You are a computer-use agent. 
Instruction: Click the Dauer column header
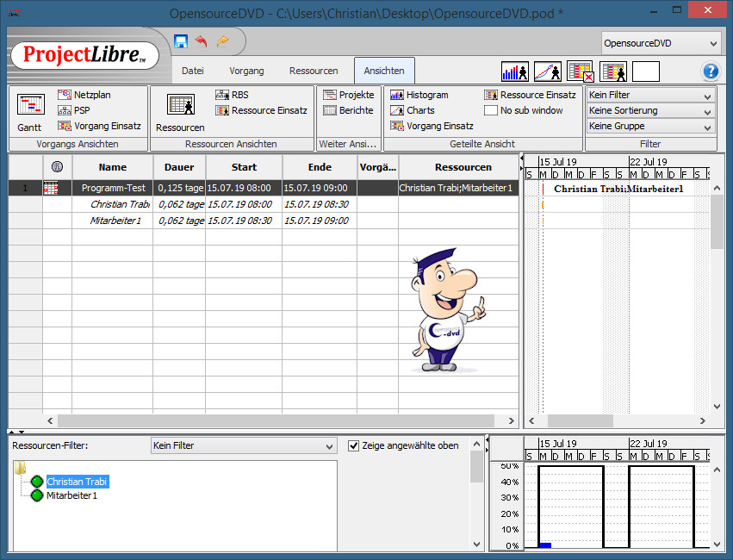179,167
